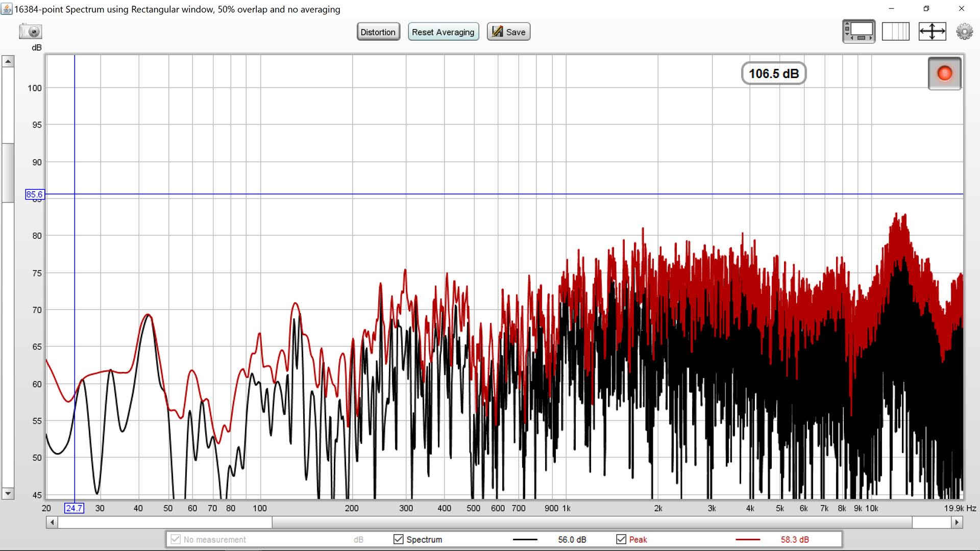This screenshot has height=551, width=980.
Task: Click the 24.7 Hz cursor label
Action: [x=74, y=508]
